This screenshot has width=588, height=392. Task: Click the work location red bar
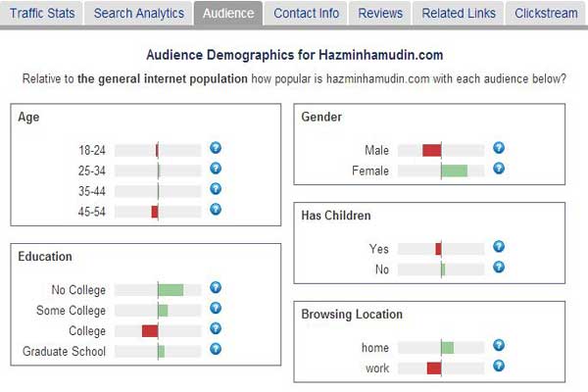(434, 368)
